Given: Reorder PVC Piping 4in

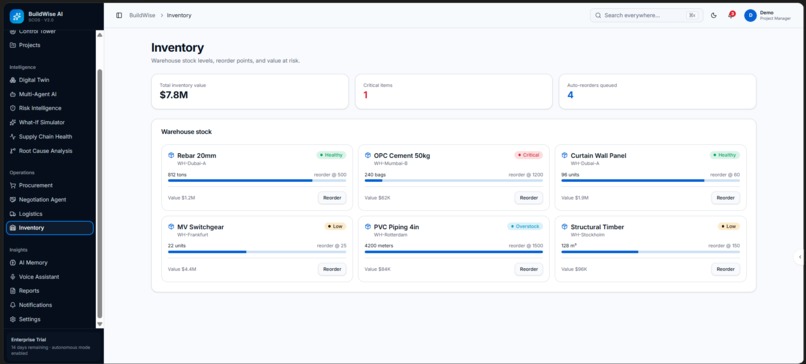Looking at the screenshot, I should [x=528, y=269].
